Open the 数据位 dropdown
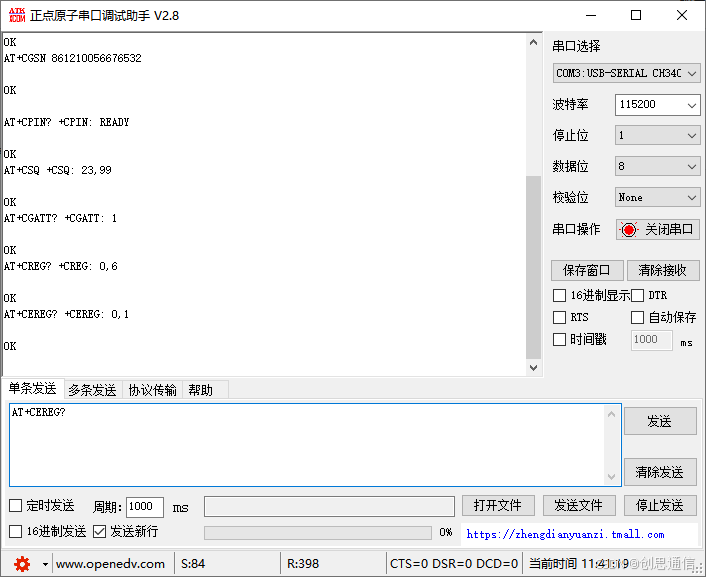706x577 pixels. (657, 166)
